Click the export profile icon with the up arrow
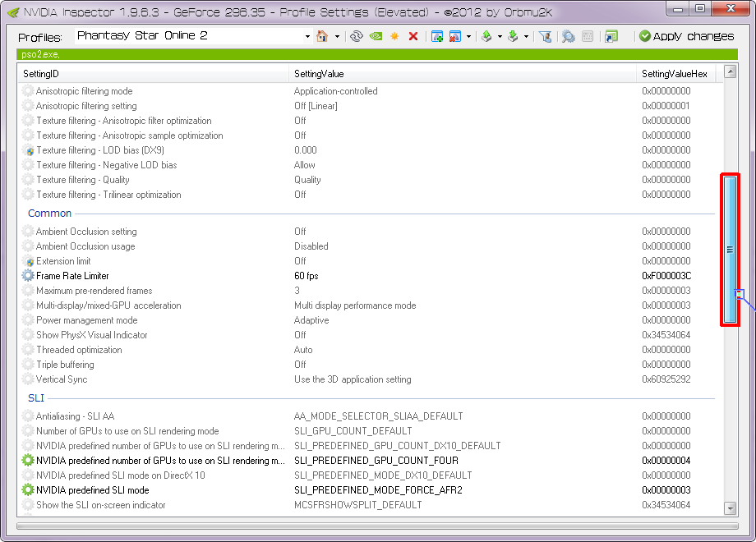The height and width of the screenshot is (542, 756). pyautogui.click(x=487, y=36)
